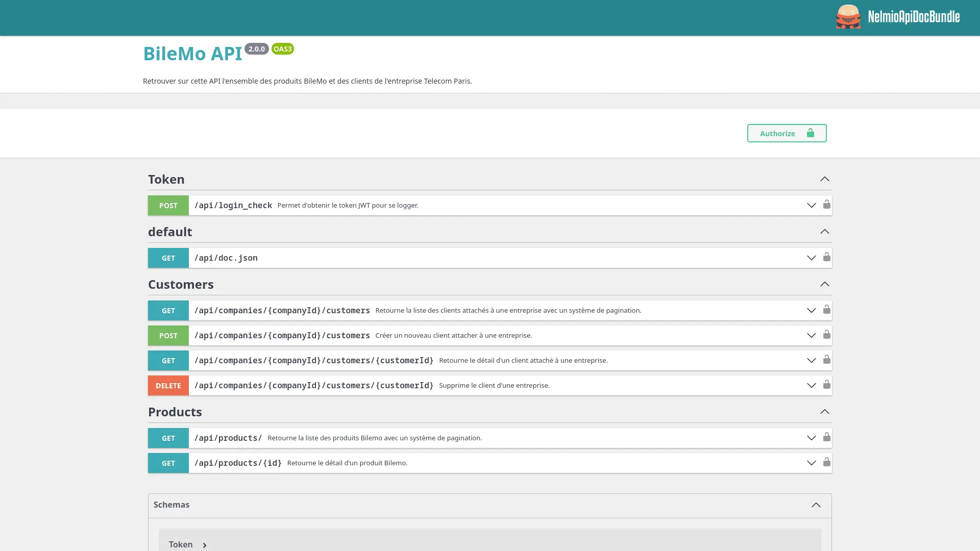Click 'Supprime le client d'une entreprise' text
This screenshot has width=980, height=551.
(494, 386)
